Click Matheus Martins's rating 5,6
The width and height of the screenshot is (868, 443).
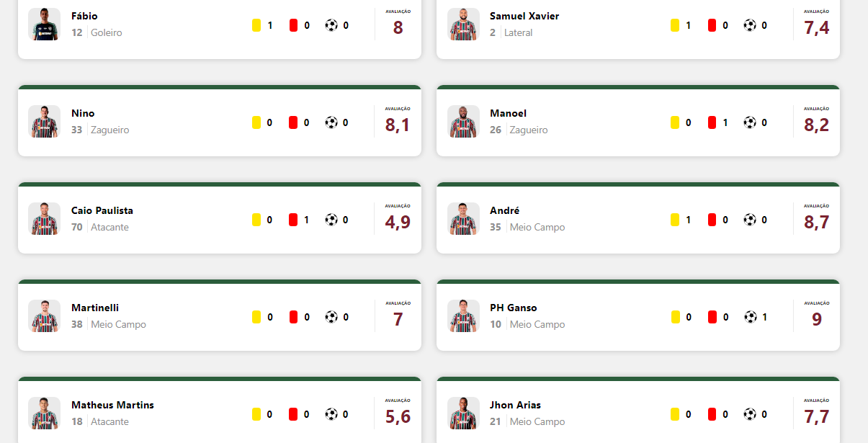coord(398,416)
